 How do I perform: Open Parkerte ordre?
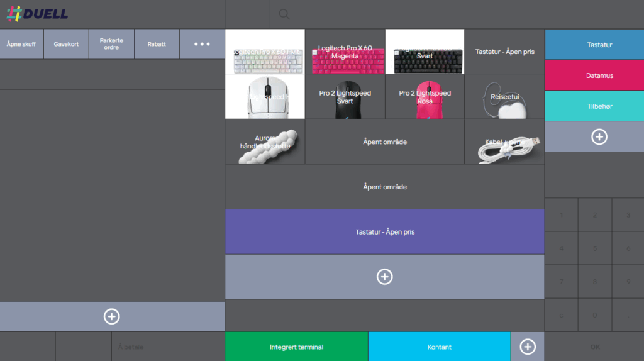coord(111,44)
